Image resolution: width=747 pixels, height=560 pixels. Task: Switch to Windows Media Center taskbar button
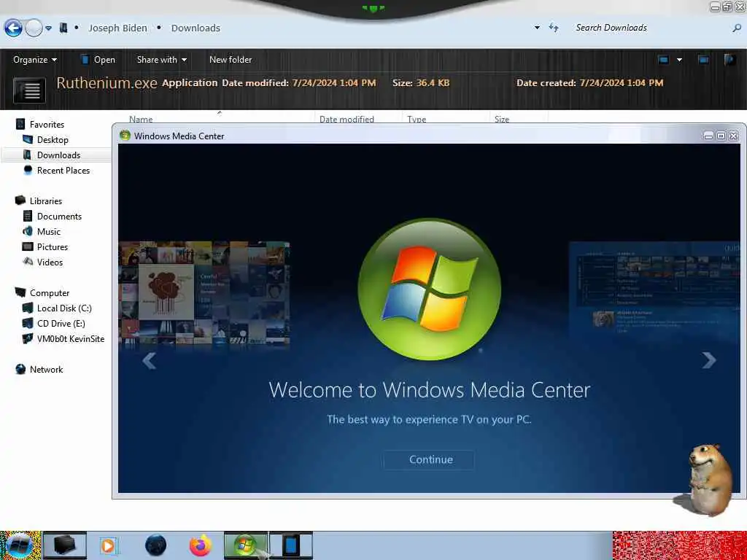click(x=246, y=545)
